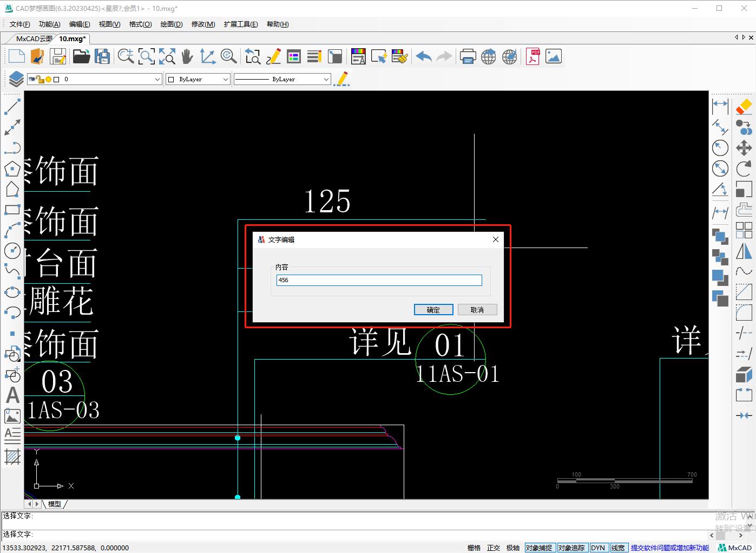756x553 pixels.
Task: Open the 绘图(D) menu
Action: point(171,24)
